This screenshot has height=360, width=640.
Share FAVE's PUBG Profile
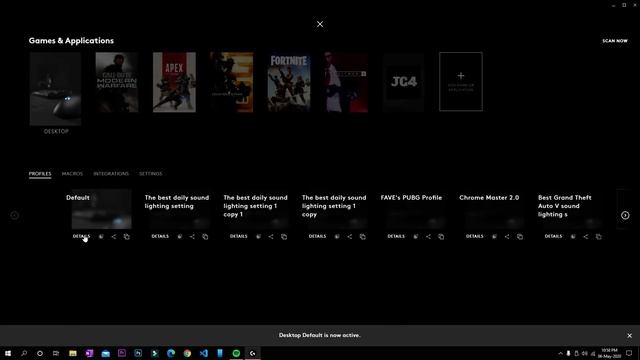tap(428, 236)
